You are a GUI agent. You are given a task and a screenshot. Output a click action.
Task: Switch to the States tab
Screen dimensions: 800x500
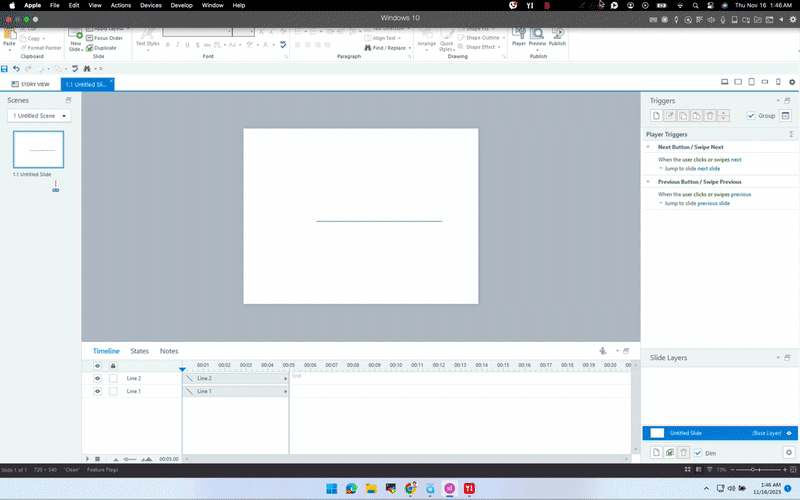(x=139, y=351)
